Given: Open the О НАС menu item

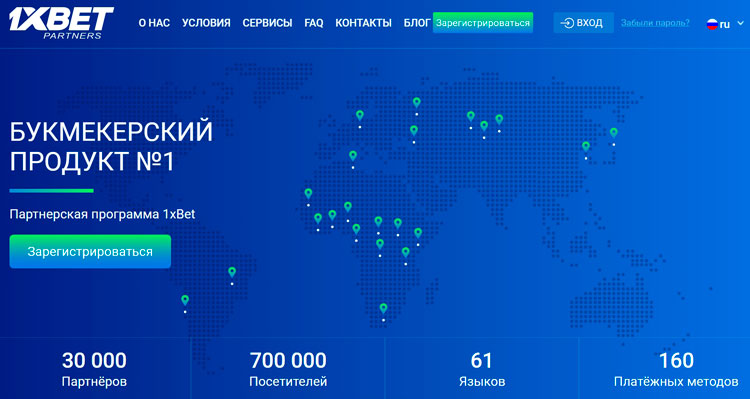Looking at the screenshot, I should pyautogui.click(x=154, y=23).
